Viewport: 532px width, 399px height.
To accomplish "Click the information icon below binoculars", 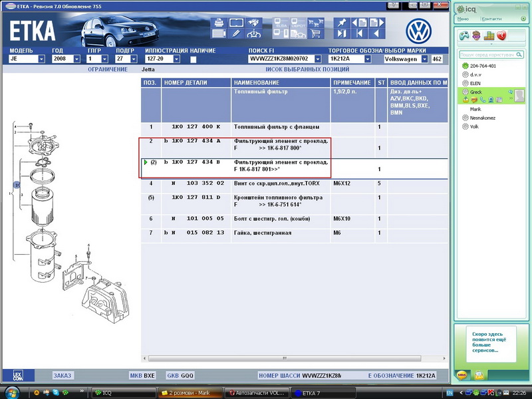I will pyautogui.click(x=253, y=34).
